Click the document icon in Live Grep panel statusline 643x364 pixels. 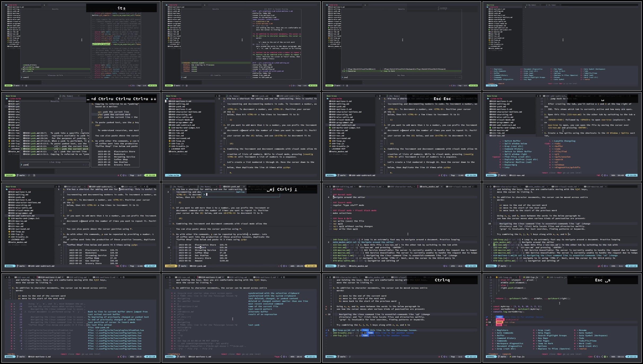[34, 175]
